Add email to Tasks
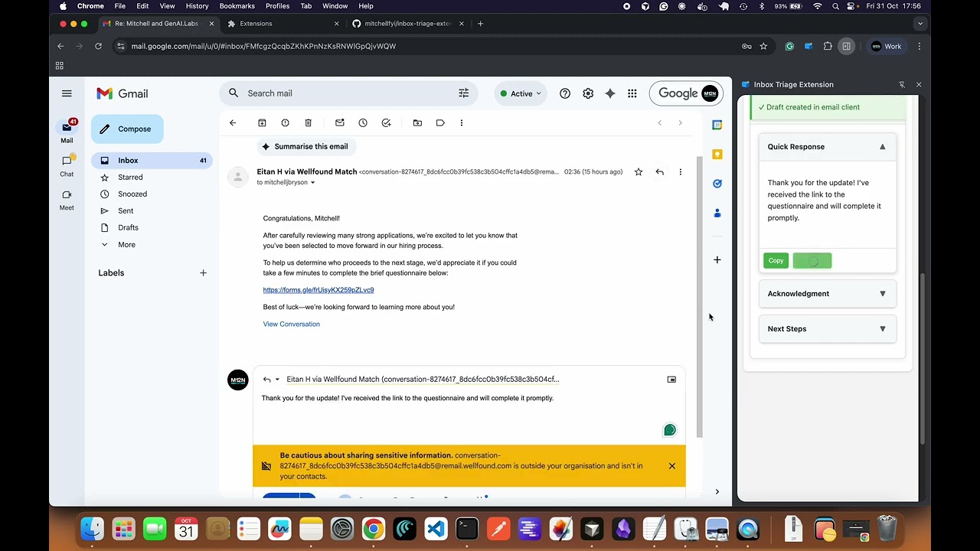Viewport: 980px width, 551px height. (x=386, y=122)
